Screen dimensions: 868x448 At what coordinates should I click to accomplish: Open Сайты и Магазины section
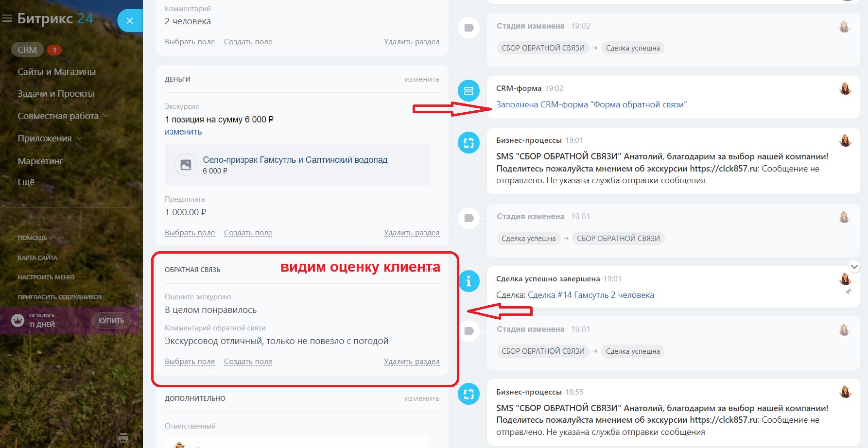[56, 72]
